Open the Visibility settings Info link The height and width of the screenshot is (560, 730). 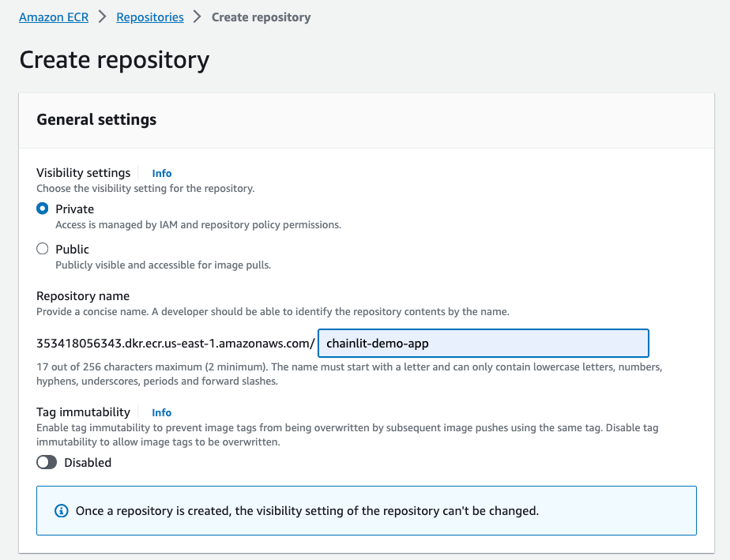(161, 173)
